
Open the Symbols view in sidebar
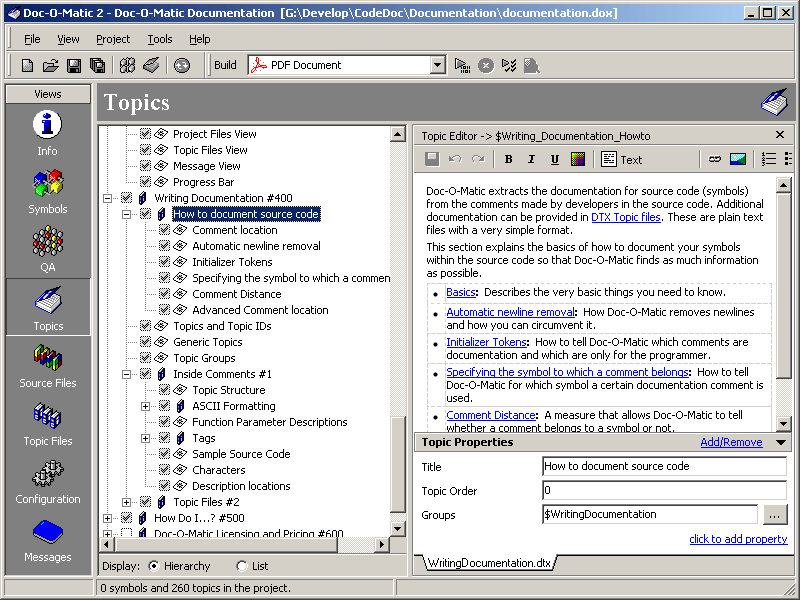(47, 191)
